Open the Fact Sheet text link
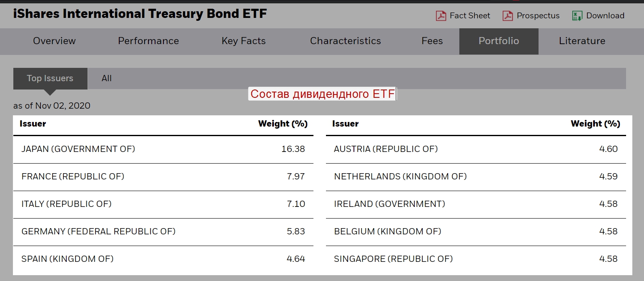The width and height of the screenshot is (644, 281). coord(470,16)
